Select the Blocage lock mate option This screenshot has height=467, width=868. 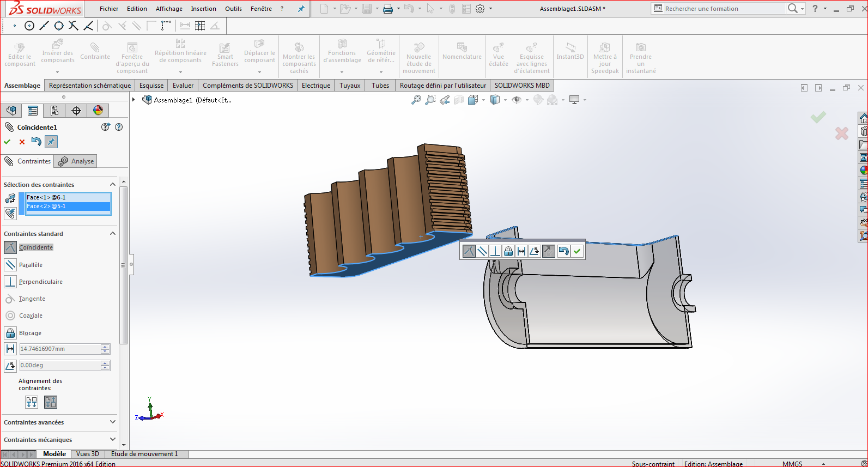pyautogui.click(x=30, y=333)
